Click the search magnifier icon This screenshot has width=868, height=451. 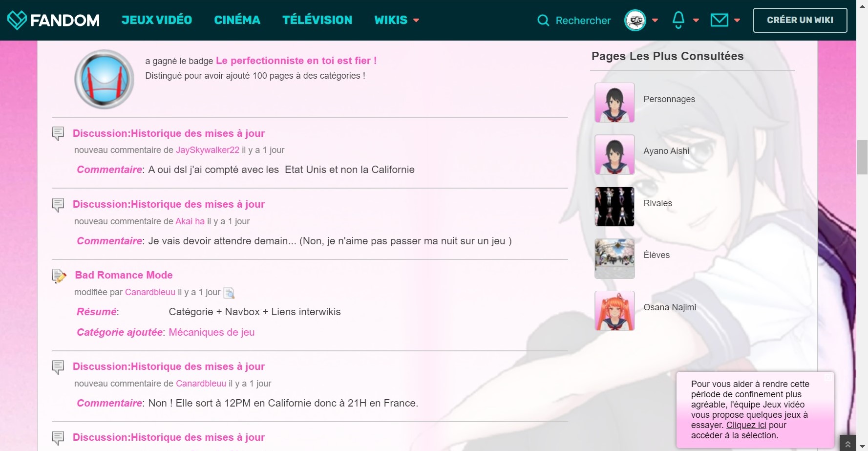tap(543, 21)
